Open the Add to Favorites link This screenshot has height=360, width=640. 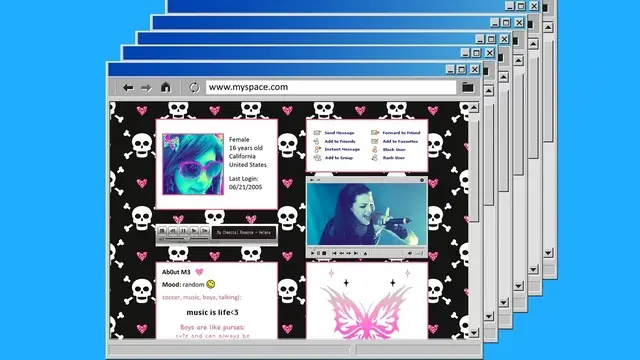(x=400, y=141)
